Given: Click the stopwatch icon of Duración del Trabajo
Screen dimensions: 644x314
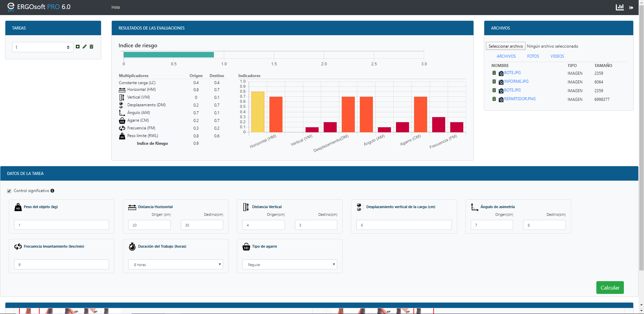Looking at the screenshot, I should coord(132,247).
